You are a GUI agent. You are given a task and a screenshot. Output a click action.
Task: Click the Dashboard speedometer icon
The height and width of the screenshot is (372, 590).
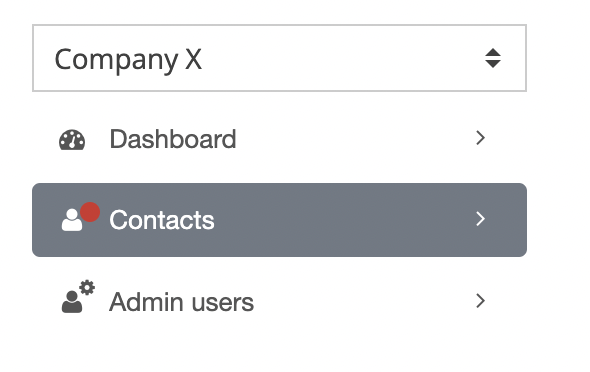tap(72, 140)
